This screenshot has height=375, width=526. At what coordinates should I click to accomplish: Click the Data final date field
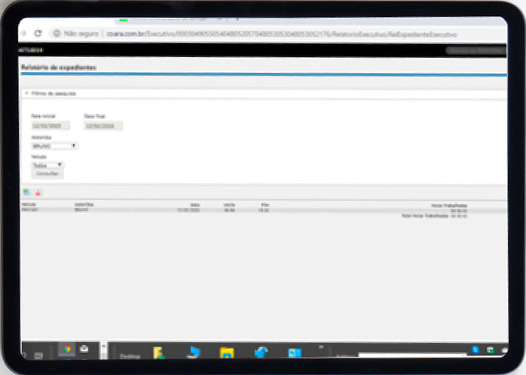coord(103,126)
